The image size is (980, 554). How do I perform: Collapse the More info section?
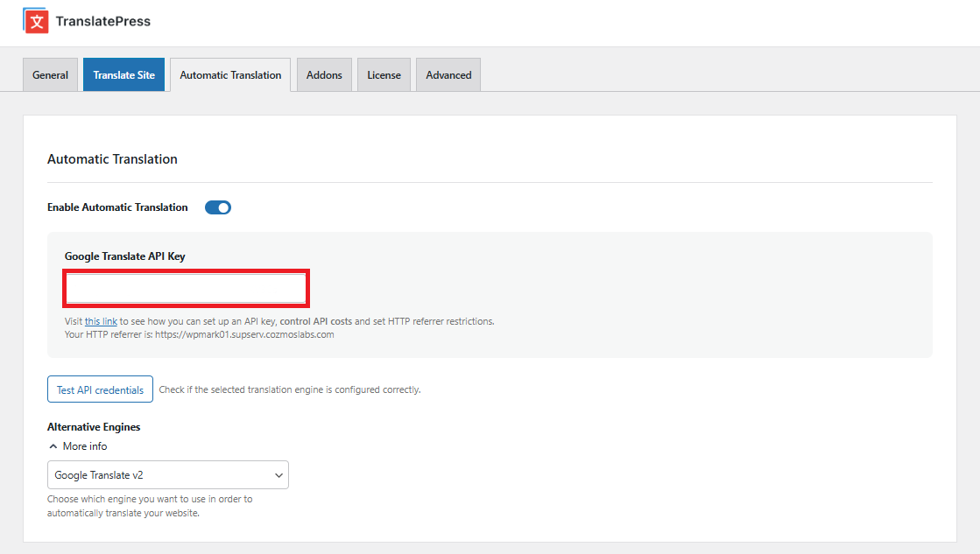click(x=77, y=445)
